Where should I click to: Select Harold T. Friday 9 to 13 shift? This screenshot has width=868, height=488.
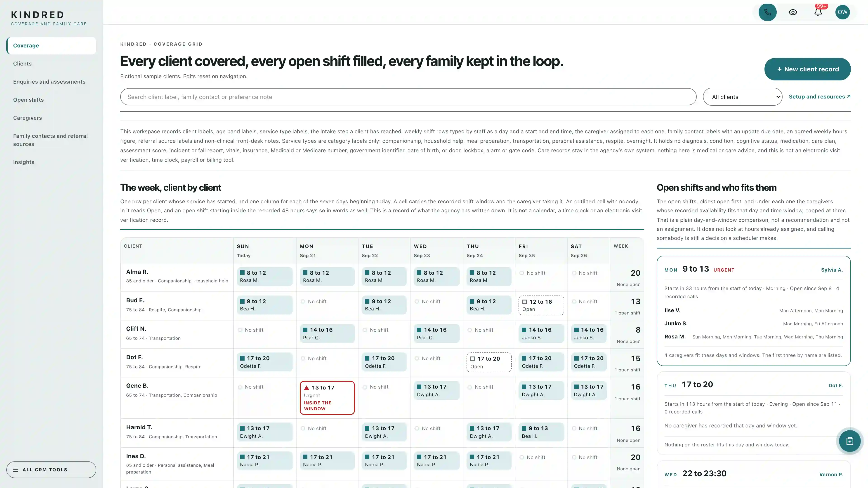point(541,432)
